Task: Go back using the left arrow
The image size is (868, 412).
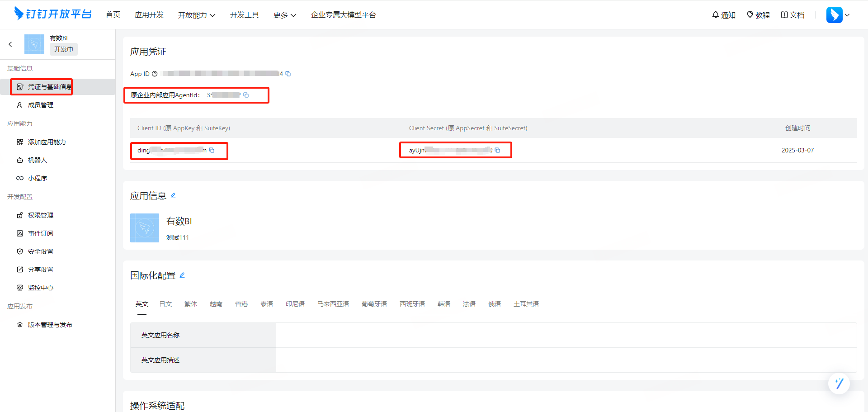Action: tap(10, 44)
